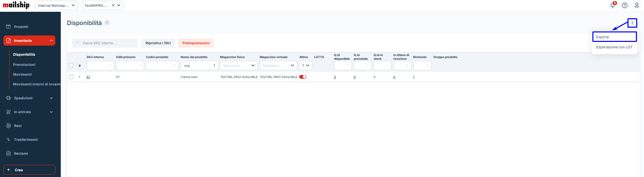The width and height of the screenshot is (644, 177).
Task: Open the three-dot page options menu
Action: [x=632, y=23]
